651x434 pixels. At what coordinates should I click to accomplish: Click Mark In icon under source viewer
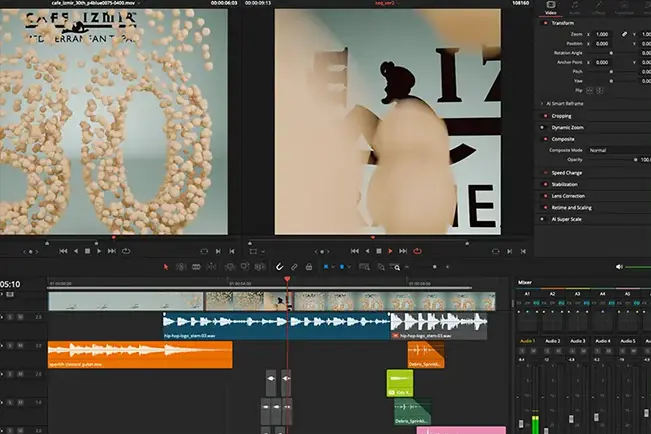(x=218, y=251)
